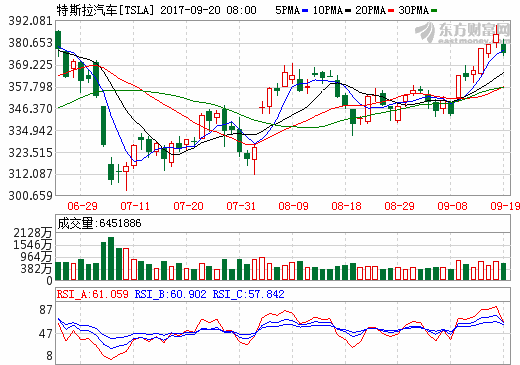
Task: Select the 06-29 date label
Action: (x=82, y=206)
